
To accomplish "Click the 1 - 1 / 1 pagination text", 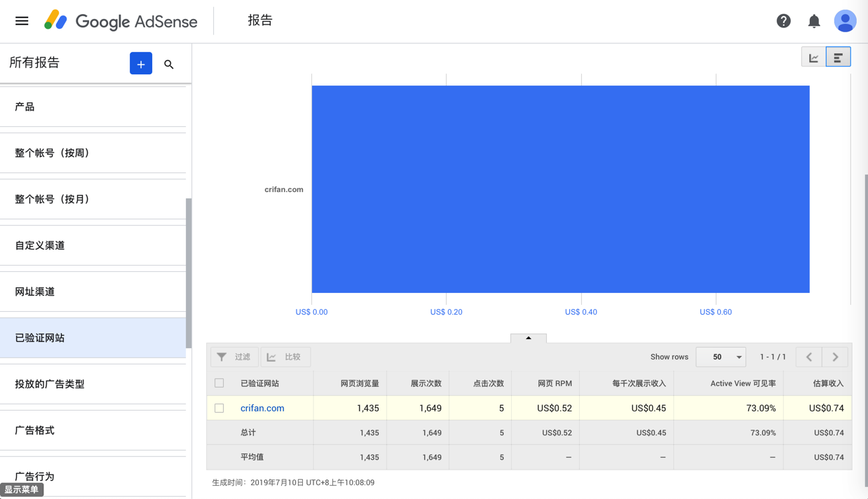I will click(773, 357).
